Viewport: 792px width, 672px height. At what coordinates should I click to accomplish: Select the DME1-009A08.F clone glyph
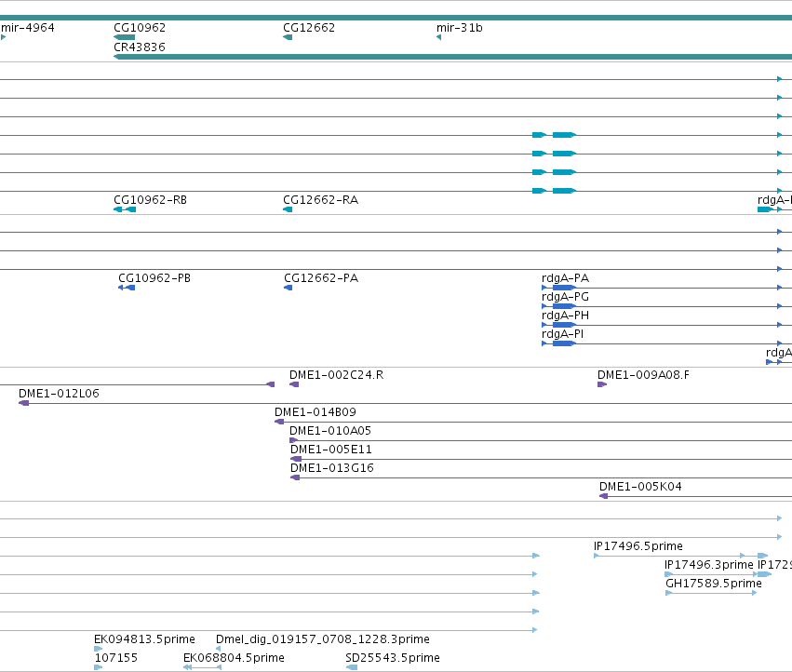tap(602, 384)
